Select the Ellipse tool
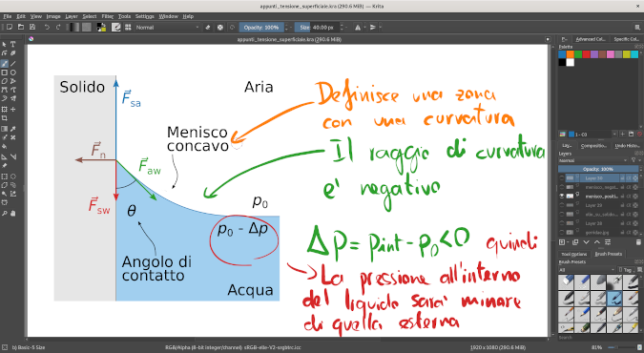 [x=13, y=73]
